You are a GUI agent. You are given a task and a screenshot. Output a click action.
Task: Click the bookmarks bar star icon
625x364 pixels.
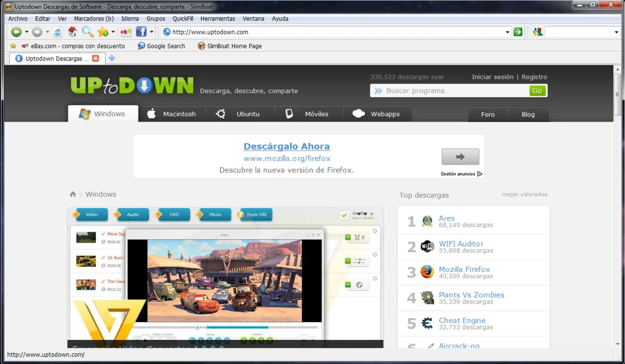click(x=13, y=46)
